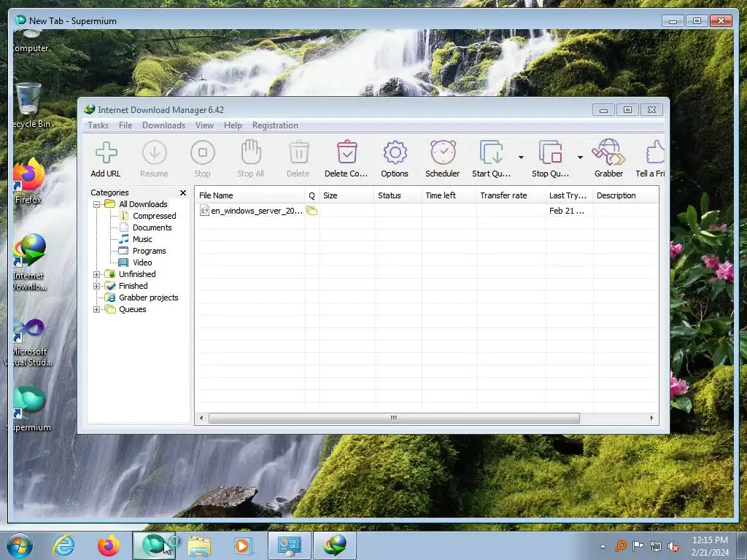Sort by the Status column header

(398, 195)
